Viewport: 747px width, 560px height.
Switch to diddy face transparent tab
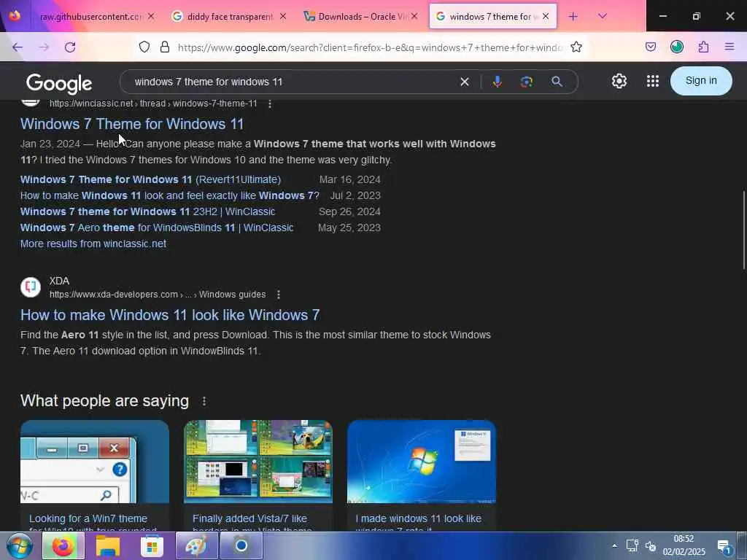pyautogui.click(x=230, y=17)
